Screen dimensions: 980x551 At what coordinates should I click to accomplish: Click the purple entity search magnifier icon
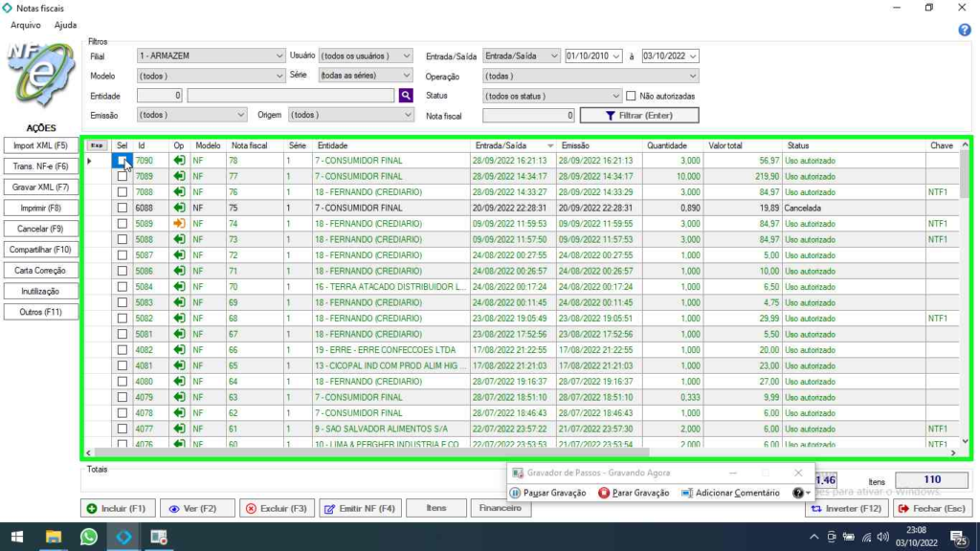pos(406,96)
